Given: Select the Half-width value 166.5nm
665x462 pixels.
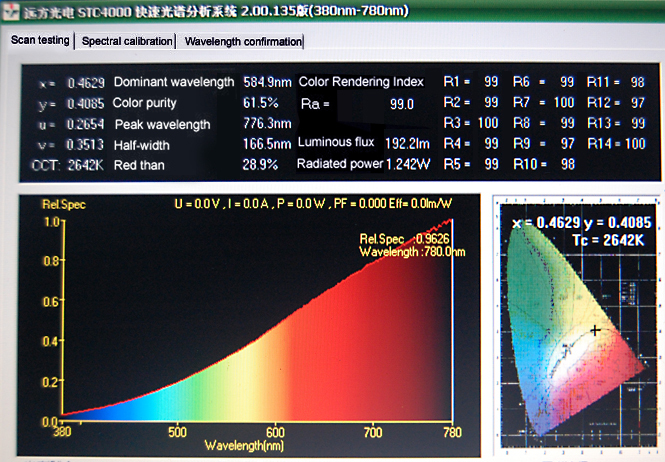Looking at the screenshot, I should 267,144.
